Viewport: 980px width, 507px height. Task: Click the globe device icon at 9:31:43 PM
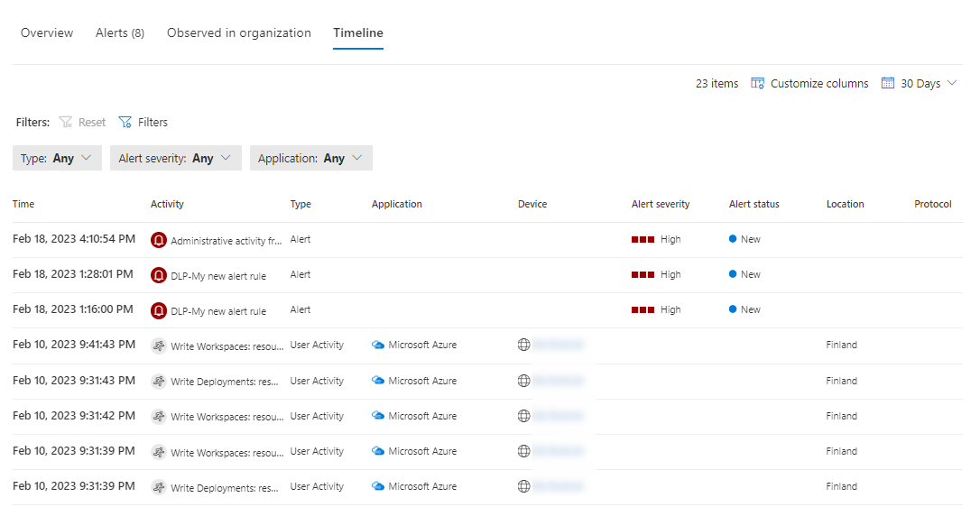click(x=523, y=381)
